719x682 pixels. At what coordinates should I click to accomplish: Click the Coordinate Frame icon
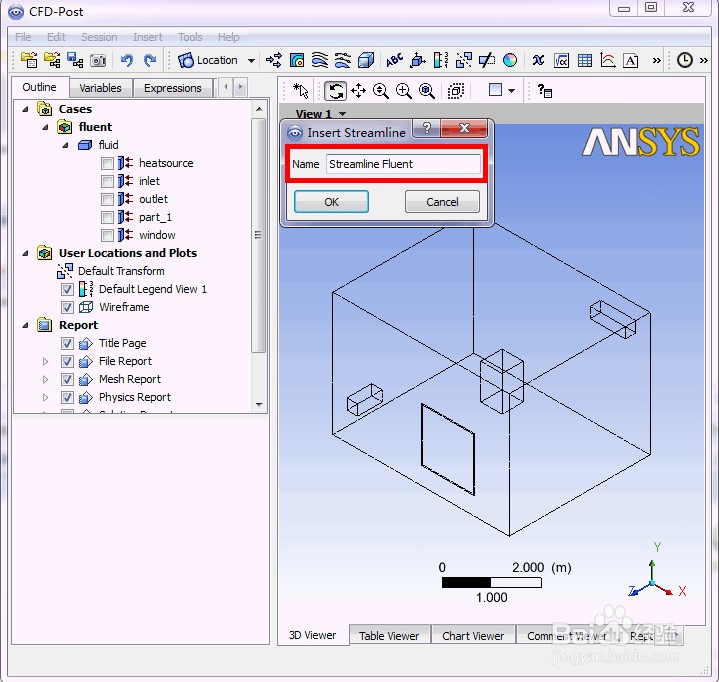point(418,60)
